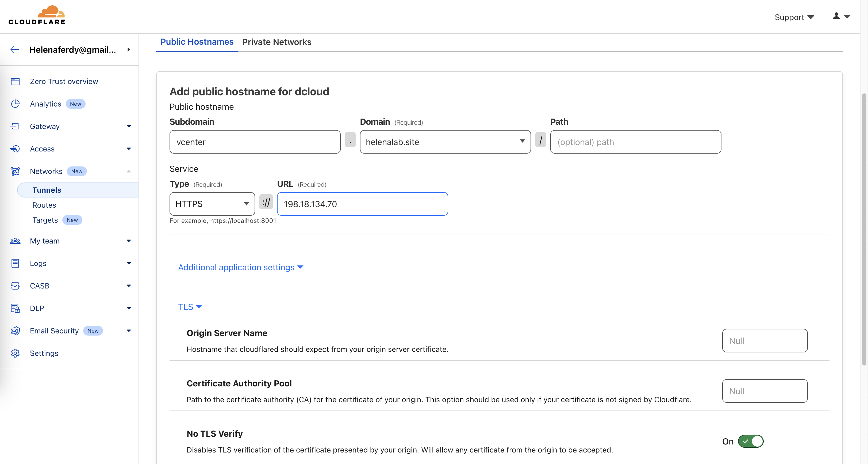Click the CASB sidebar icon
868x464 pixels.
[x=15, y=286]
